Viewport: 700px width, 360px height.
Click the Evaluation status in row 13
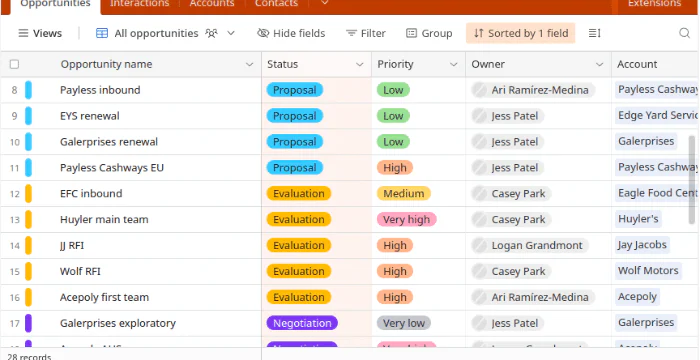[x=299, y=220]
